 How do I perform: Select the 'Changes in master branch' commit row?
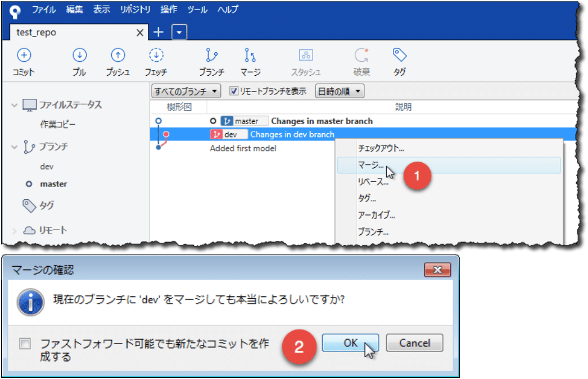coord(364,121)
